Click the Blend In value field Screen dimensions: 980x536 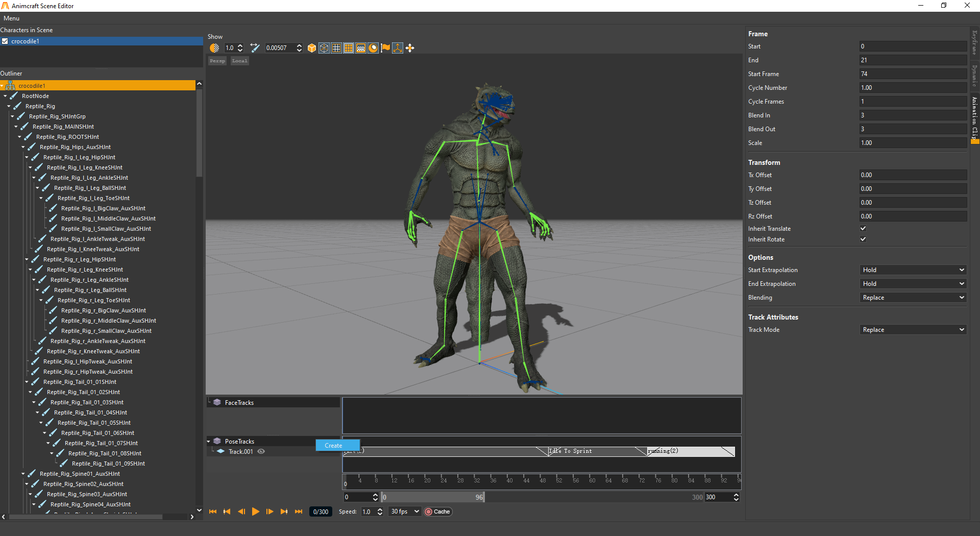(913, 115)
